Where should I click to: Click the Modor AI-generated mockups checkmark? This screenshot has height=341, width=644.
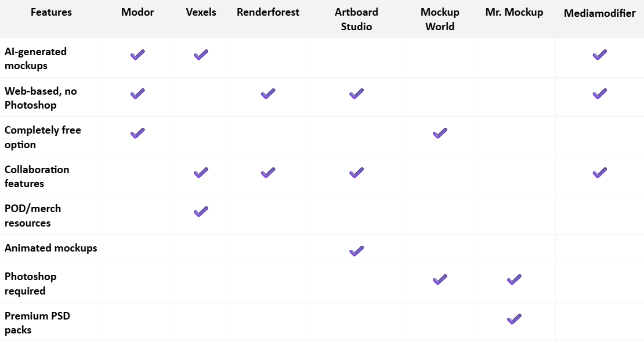click(138, 55)
